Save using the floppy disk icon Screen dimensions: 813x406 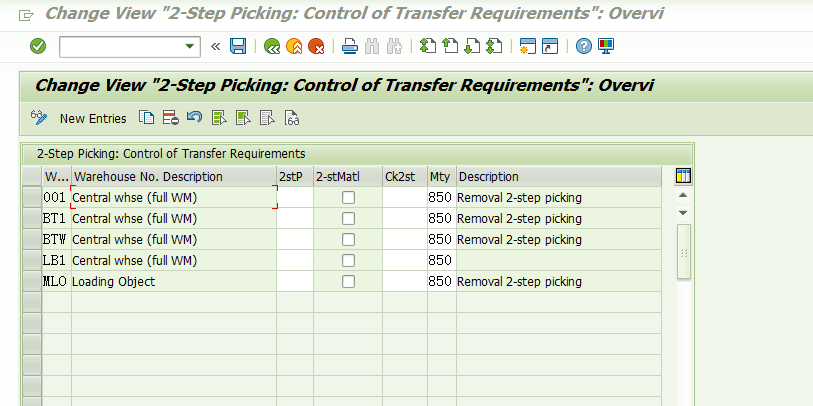pyautogui.click(x=238, y=47)
